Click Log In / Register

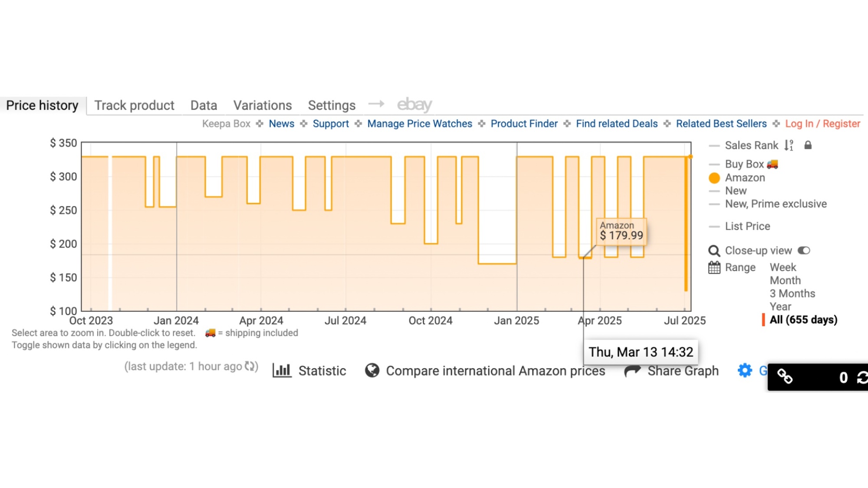pyautogui.click(x=822, y=124)
